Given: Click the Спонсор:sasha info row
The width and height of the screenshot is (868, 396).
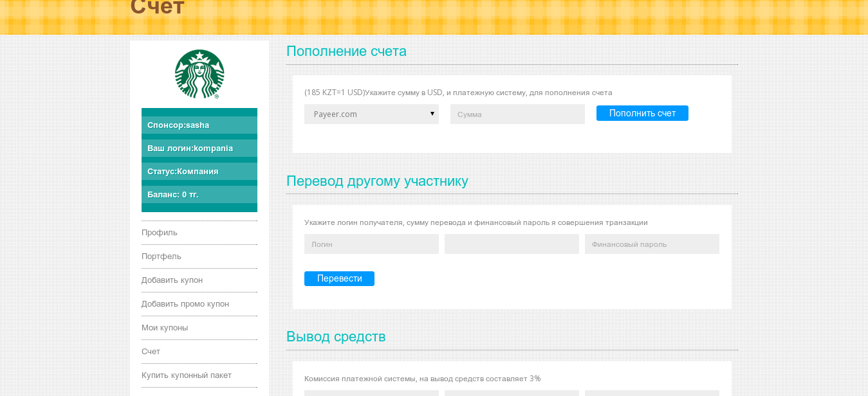Looking at the screenshot, I should pos(199,125).
